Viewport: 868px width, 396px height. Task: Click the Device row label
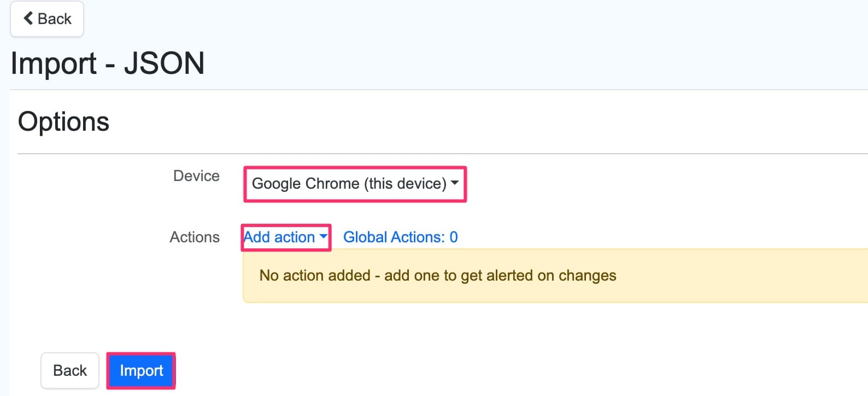(x=196, y=176)
